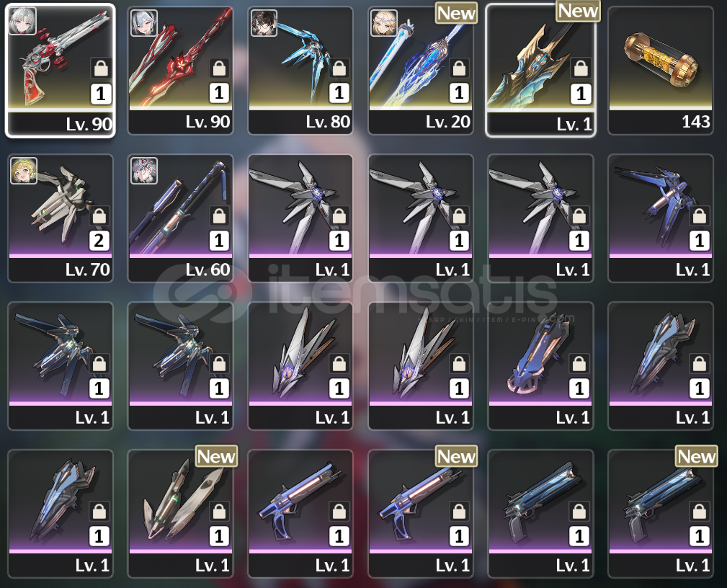727x588 pixels.
Task: Click dark-haired character portrait on Lv. 80 weapon
Action: (x=264, y=23)
